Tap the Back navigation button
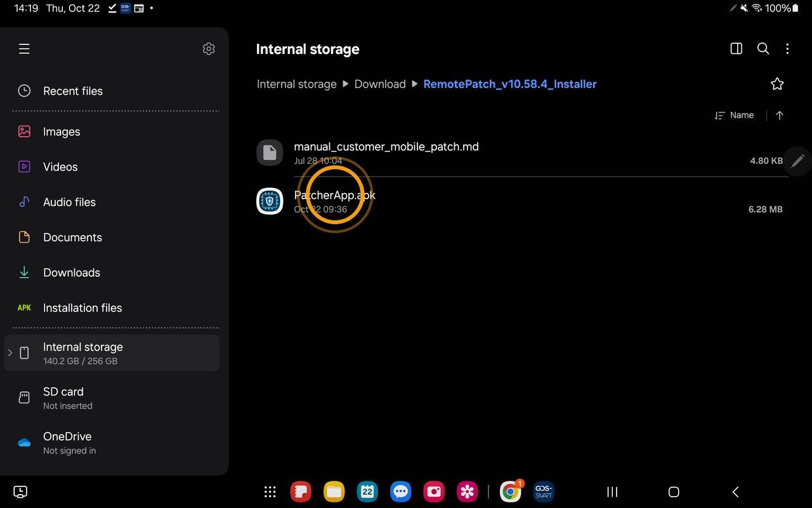 pos(736,492)
